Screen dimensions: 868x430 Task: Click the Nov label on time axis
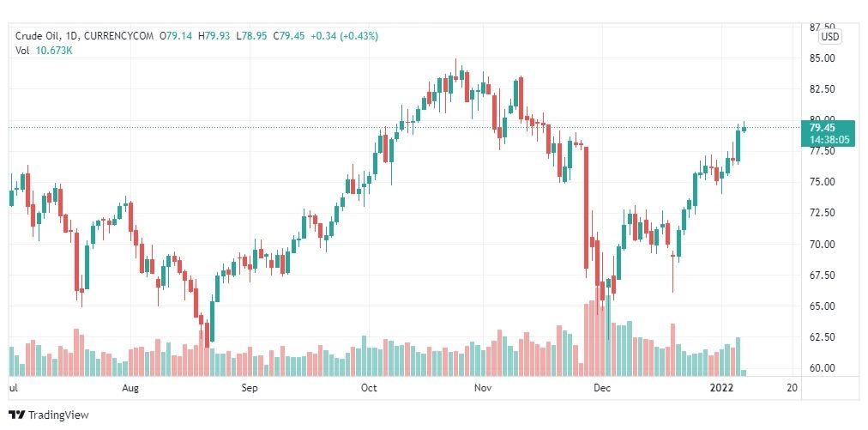pyautogui.click(x=484, y=387)
